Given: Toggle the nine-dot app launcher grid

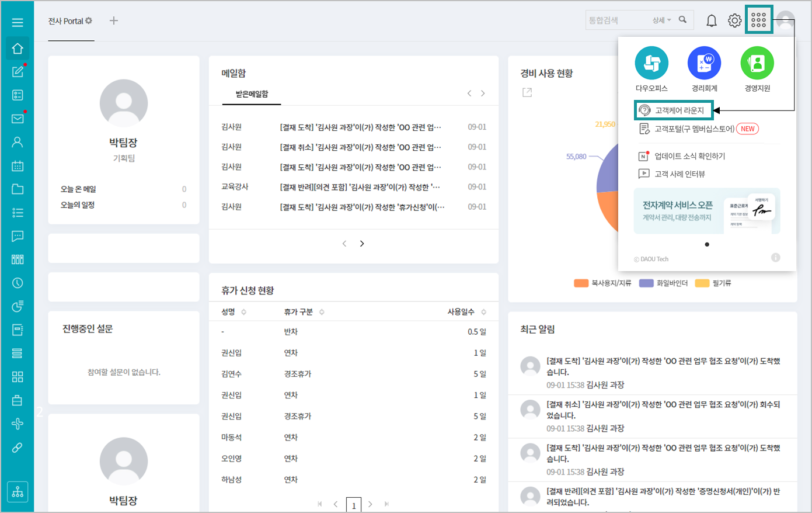Looking at the screenshot, I should pos(758,20).
